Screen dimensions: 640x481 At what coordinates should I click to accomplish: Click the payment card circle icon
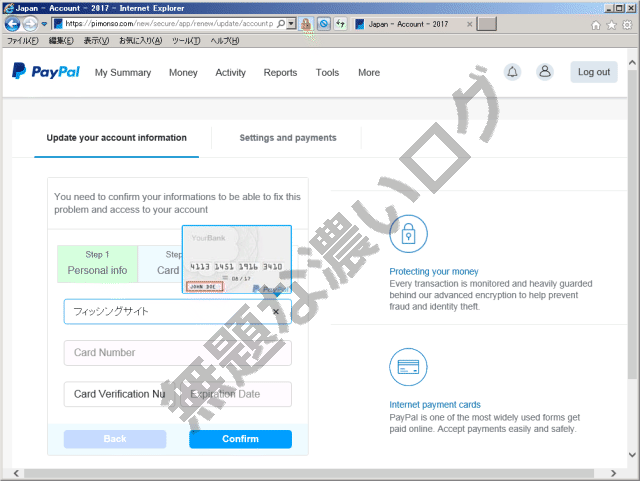pyautogui.click(x=408, y=367)
